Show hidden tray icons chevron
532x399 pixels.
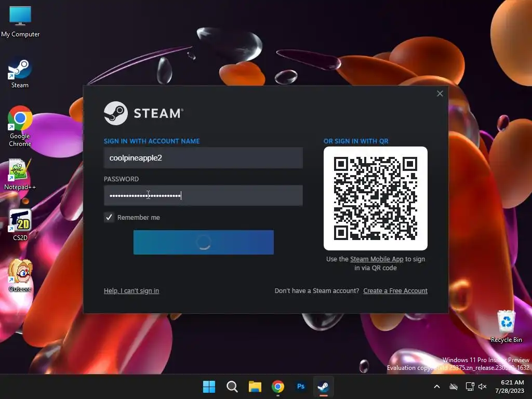[437, 387]
